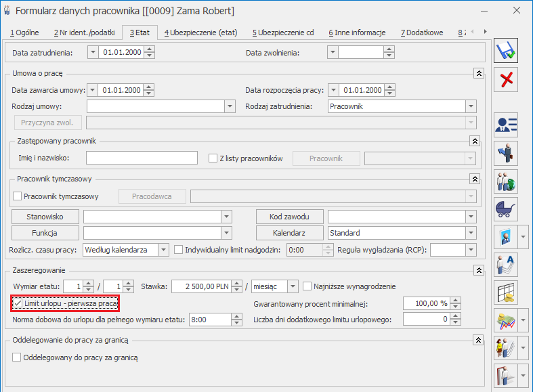The width and height of the screenshot is (533, 392).
Task: Open the Stanowisko dropdown list
Action: point(226,217)
